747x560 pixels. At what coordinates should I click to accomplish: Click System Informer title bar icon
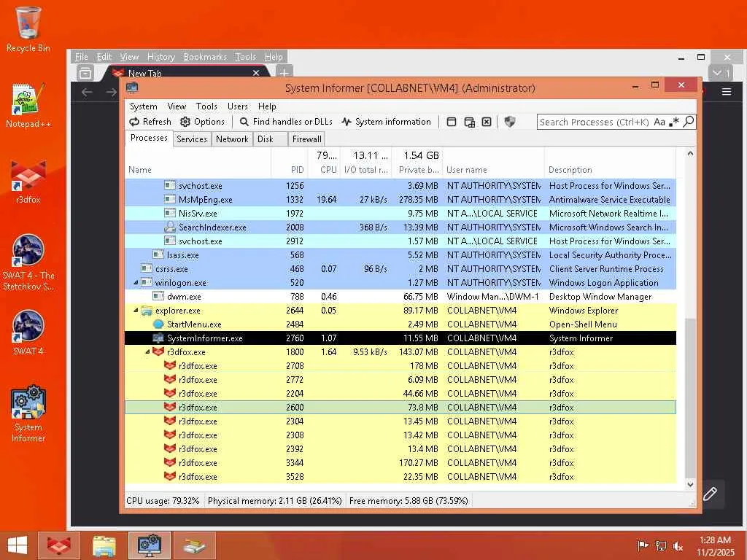pyautogui.click(x=132, y=87)
